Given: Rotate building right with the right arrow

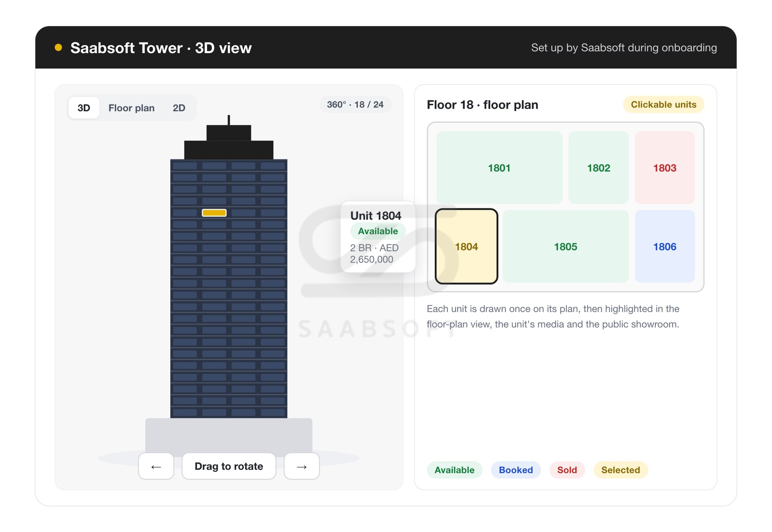Looking at the screenshot, I should [x=302, y=466].
